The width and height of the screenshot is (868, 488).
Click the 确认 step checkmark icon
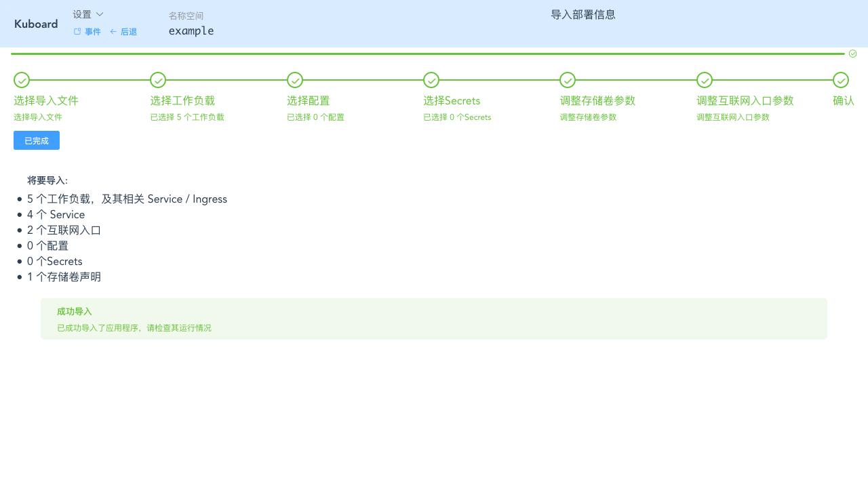pyautogui.click(x=840, y=80)
